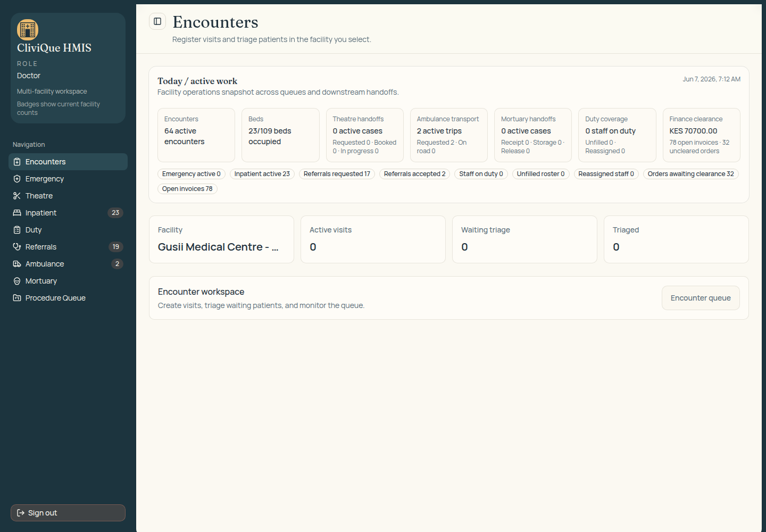Go to the Emergency section
766x532 pixels.
pyautogui.click(x=68, y=179)
